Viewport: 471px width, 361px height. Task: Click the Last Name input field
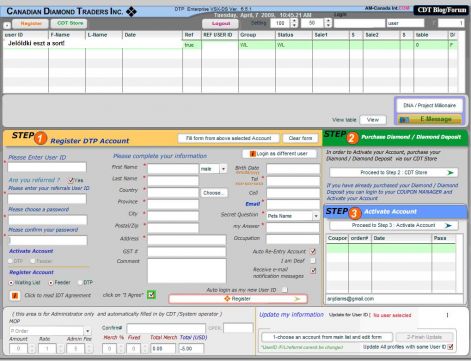click(x=173, y=181)
